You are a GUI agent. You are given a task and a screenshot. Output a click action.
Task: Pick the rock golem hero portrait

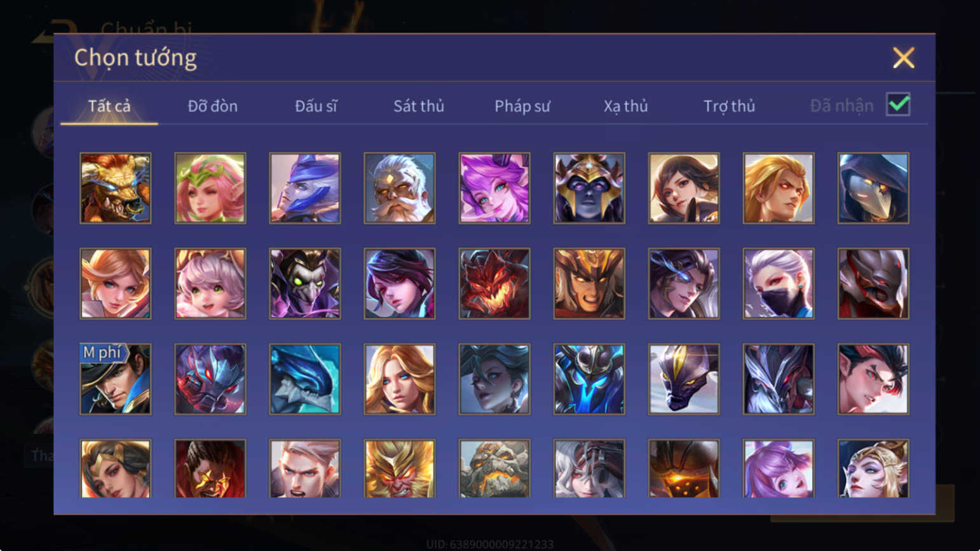(494, 468)
